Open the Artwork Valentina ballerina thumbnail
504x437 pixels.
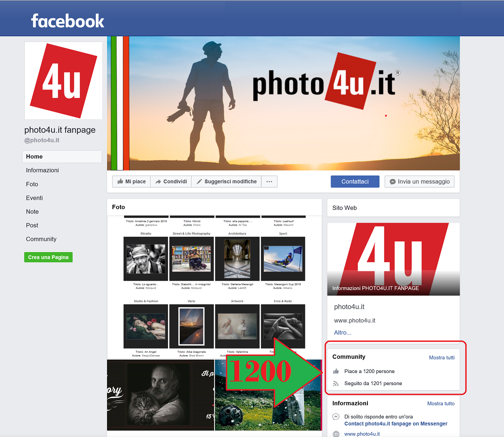coord(237,326)
